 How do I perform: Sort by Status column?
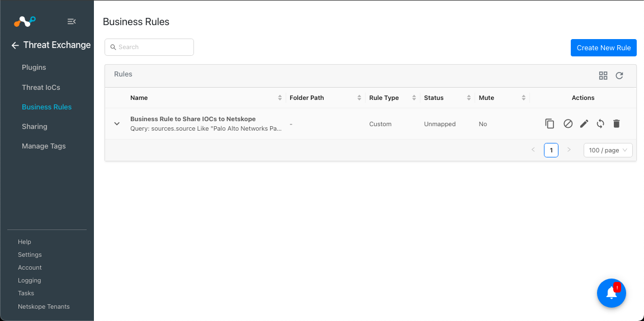point(468,98)
